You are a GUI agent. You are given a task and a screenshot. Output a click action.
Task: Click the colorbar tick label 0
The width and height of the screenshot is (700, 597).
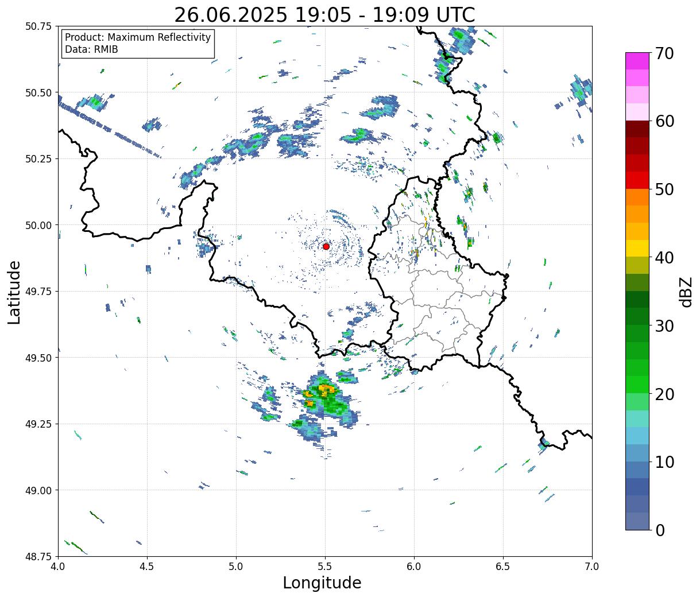point(660,530)
